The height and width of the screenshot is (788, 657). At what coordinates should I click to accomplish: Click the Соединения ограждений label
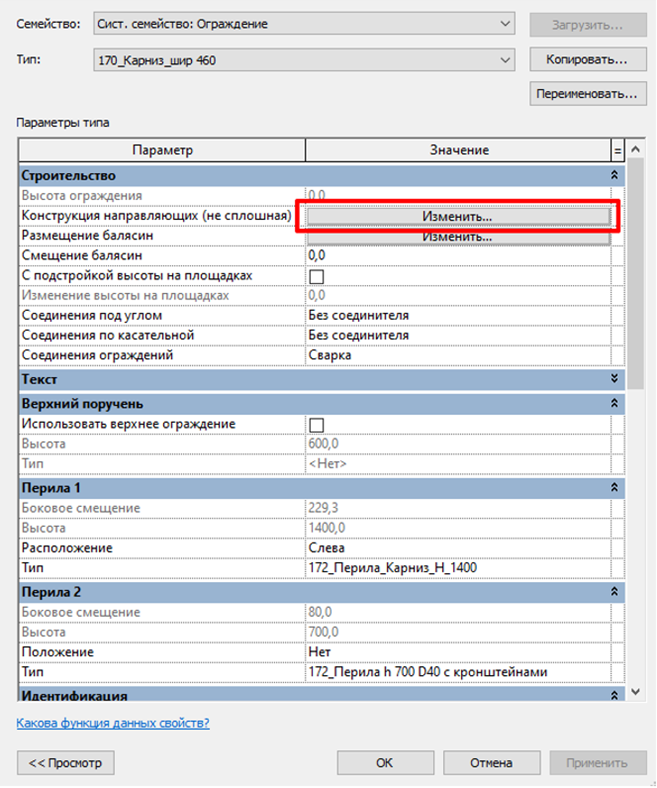pos(97,355)
